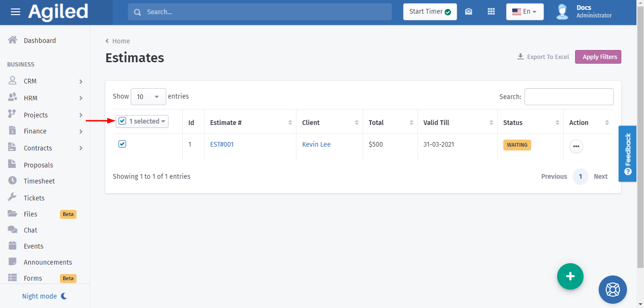Click the three-dots action icon for EST#001
The image size is (644, 308).
point(576,147)
